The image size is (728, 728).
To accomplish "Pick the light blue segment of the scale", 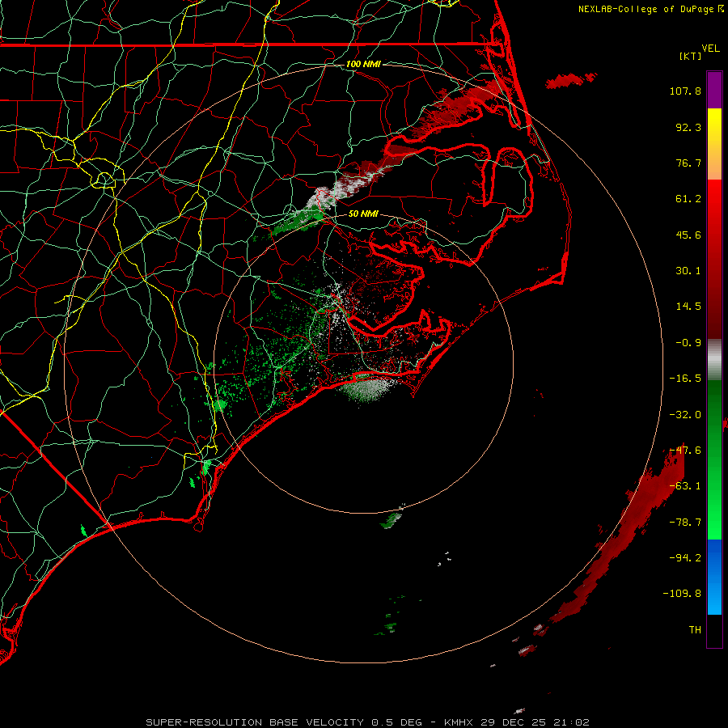I will [714, 597].
